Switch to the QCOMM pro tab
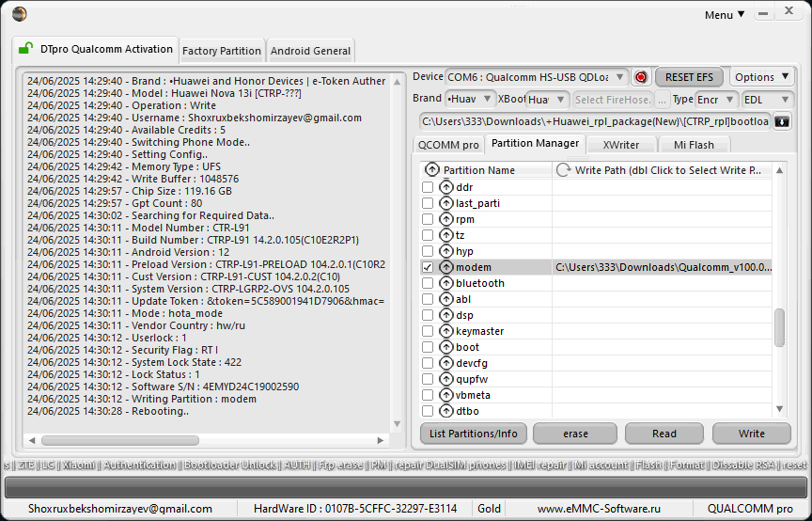Image resolution: width=812 pixels, height=521 pixels. [448, 145]
